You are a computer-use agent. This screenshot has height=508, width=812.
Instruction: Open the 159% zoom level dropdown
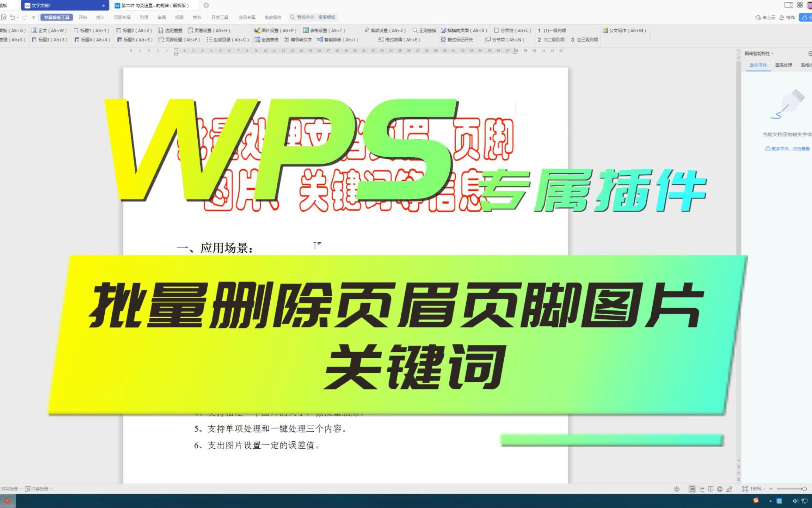click(x=758, y=489)
